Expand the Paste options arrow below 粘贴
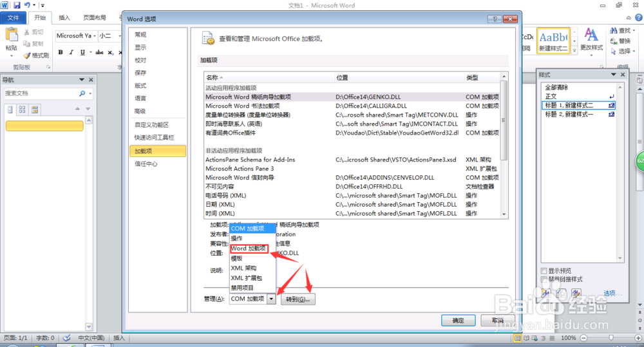Viewport: 644px width, 347px height. [x=12, y=56]
